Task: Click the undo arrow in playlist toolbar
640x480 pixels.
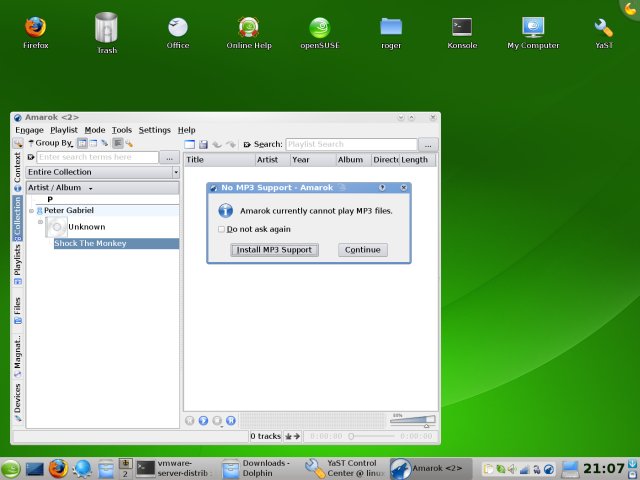Action: tap(217, 144)
